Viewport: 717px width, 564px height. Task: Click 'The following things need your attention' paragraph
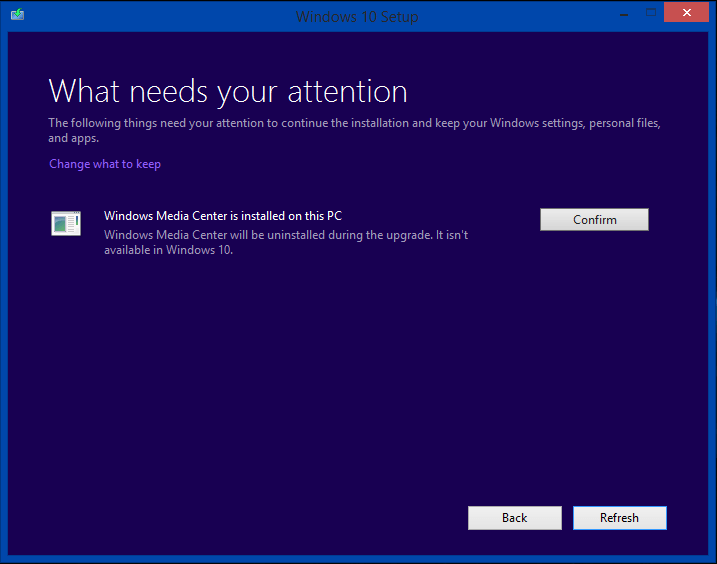(354, 130)
